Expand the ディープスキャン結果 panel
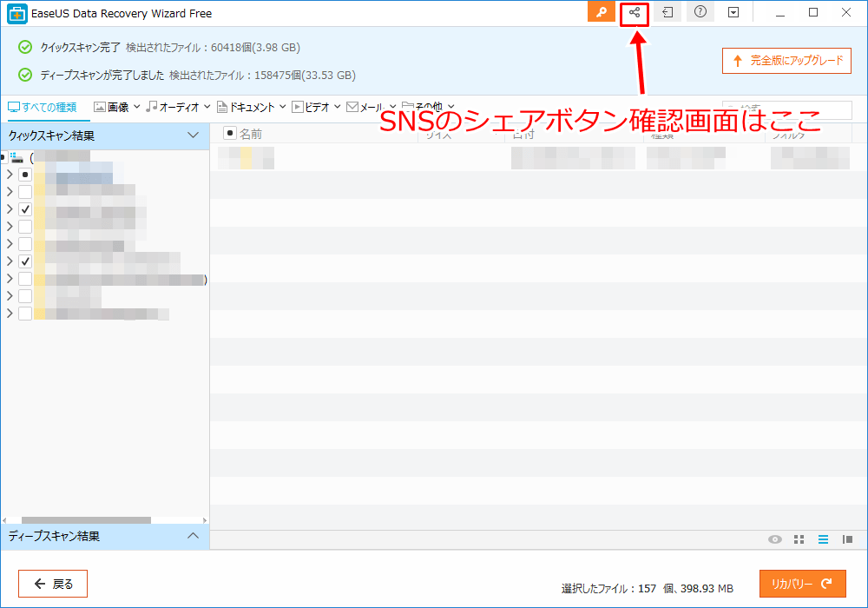Image resolution: width=868 pixels, height=608 pixels. pyautogui.click(x=194, y=537)
